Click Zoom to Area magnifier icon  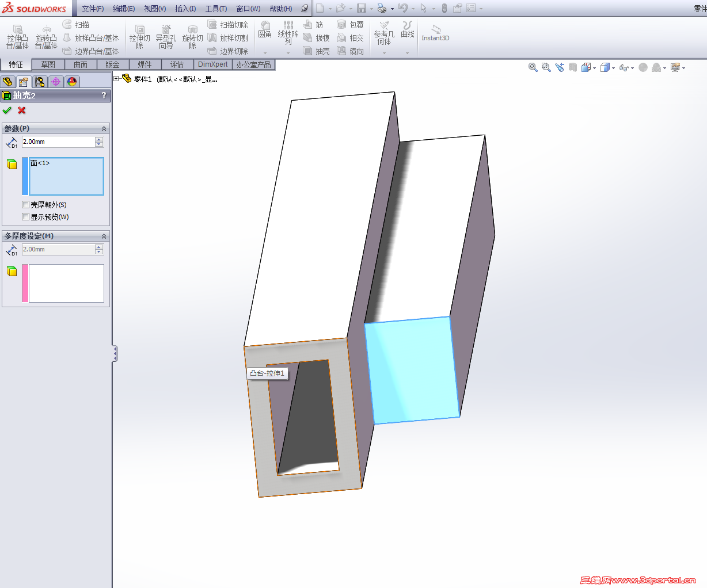click(546, 67)
